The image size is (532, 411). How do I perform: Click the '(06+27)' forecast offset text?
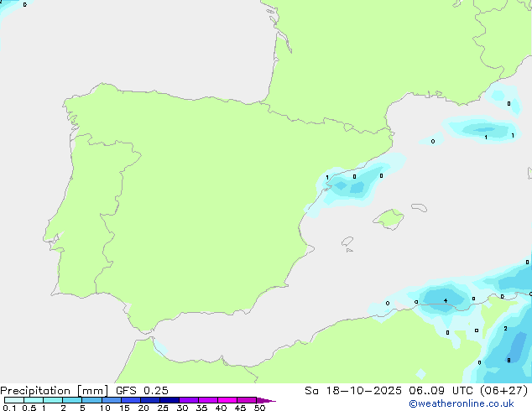tap(504, 391)
